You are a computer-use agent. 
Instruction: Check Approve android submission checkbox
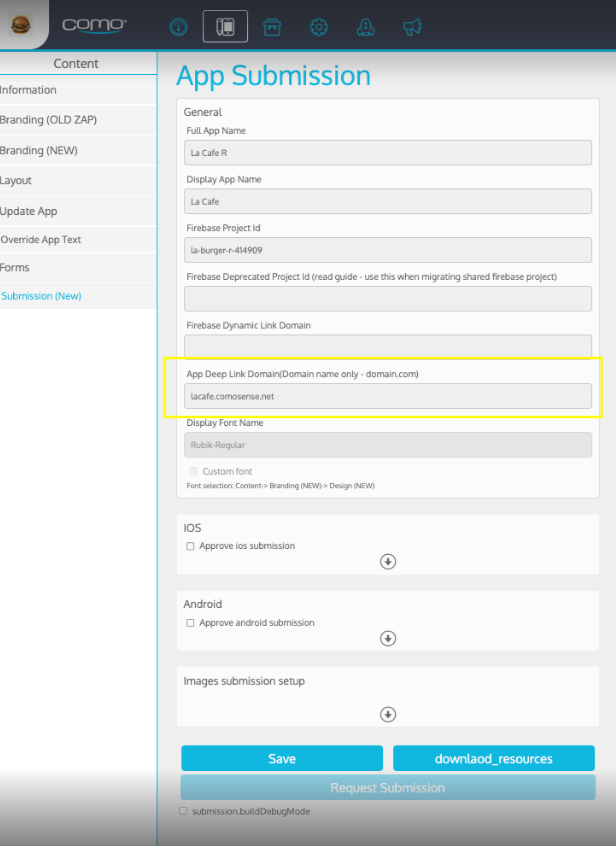pyautogui.click(x=191, y=623)
